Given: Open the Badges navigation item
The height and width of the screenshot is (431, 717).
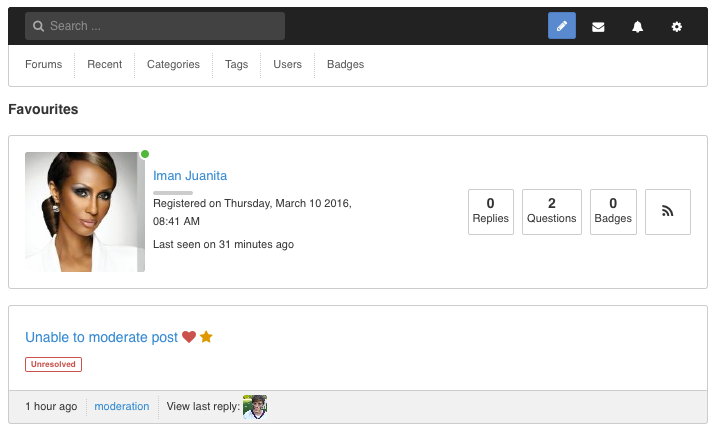Looking at the screenshot, I should point(346,64).
